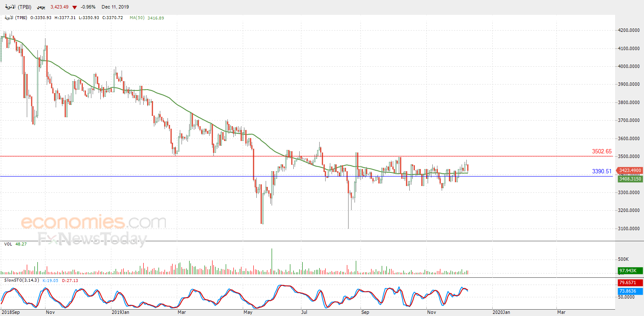
Task: Click the blue 3390.51 support level label
Action: pos(602,172)
